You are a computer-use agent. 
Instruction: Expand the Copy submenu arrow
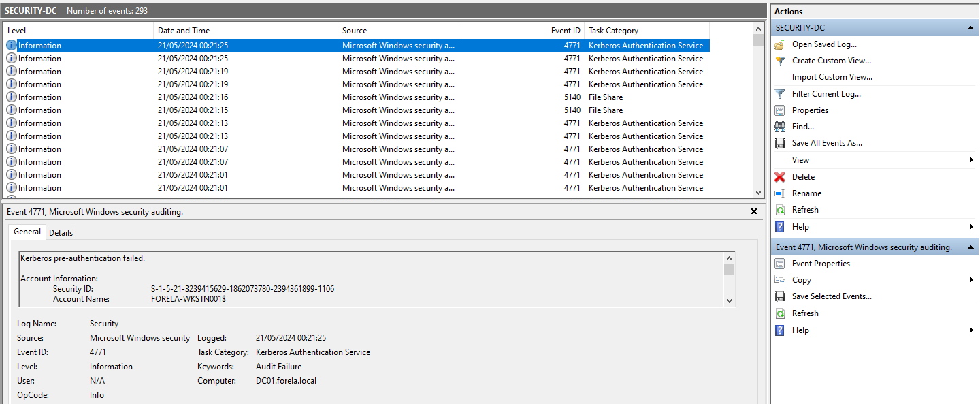click(x=972, y=280)
